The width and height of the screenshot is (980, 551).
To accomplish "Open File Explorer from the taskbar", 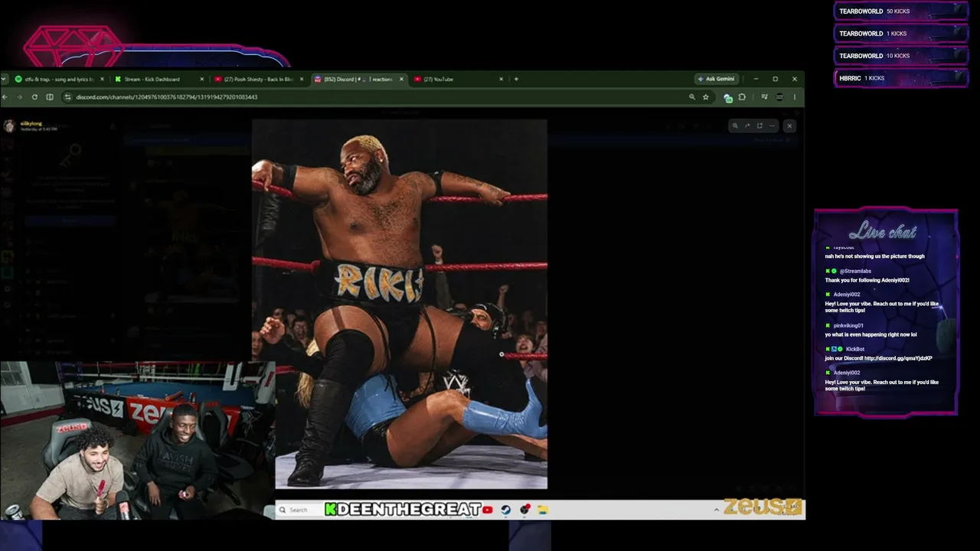I will click(542, 510).
